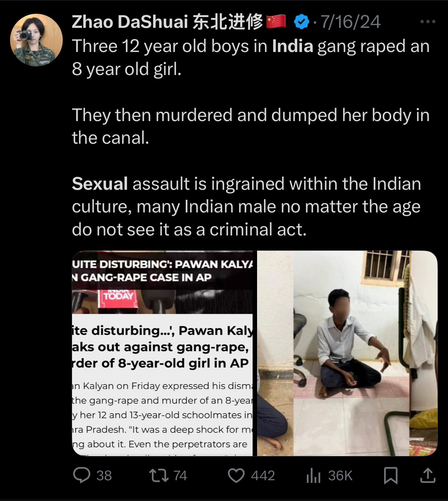Open the three-dot more options menu
This screenshot has width=448, height=501.
tap(428, 22)
